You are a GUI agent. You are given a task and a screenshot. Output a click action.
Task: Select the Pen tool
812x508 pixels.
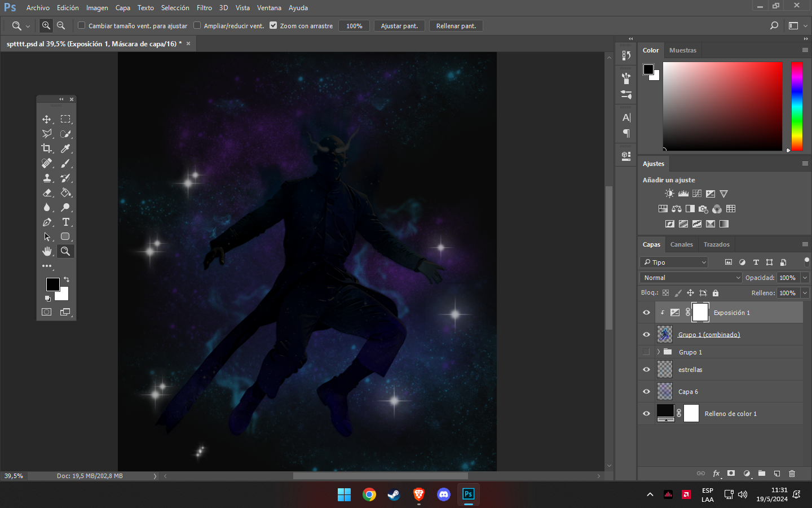(47, 222)
